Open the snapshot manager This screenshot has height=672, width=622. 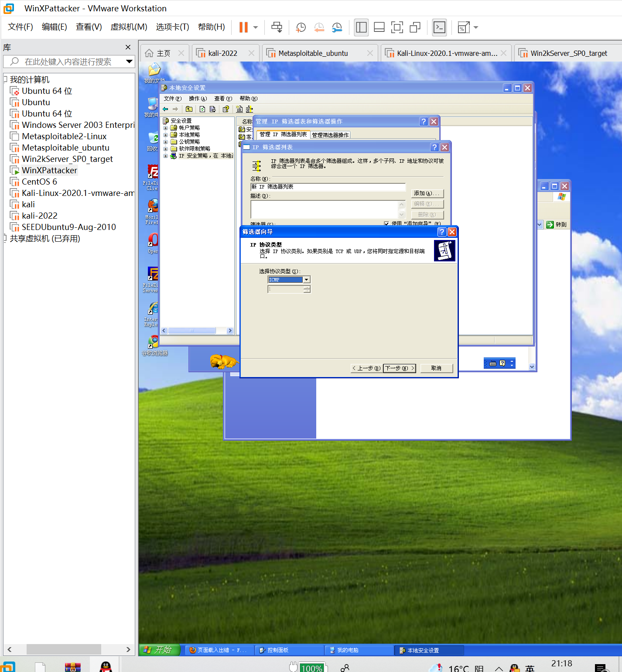[x=337, y=27]
